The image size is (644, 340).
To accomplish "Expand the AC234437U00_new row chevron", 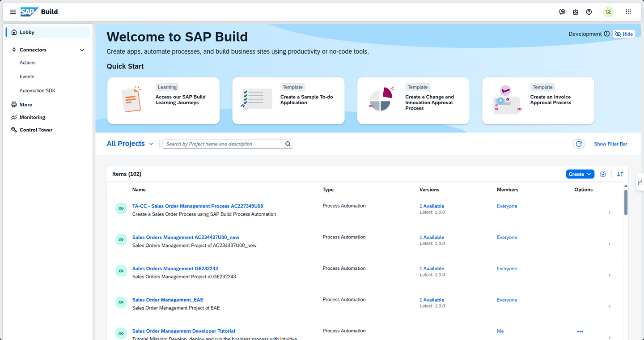I will point(610,244).
